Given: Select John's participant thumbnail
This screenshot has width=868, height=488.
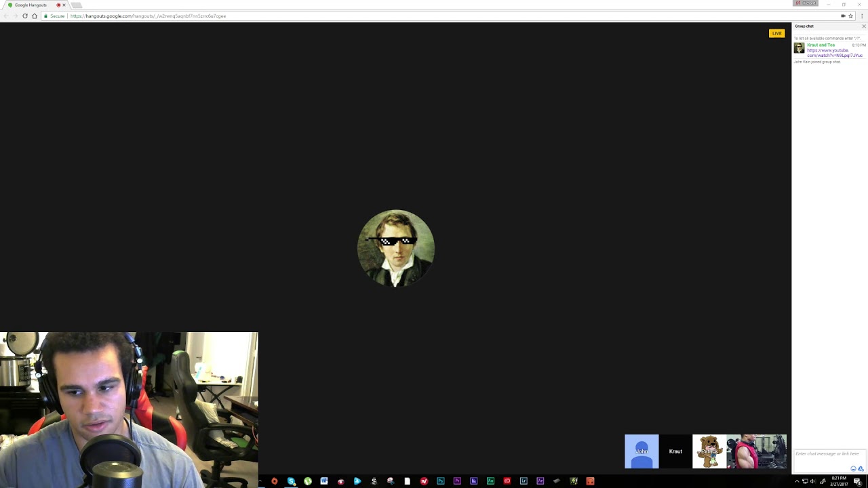Looking at the screenshot, I should point(642,451).
